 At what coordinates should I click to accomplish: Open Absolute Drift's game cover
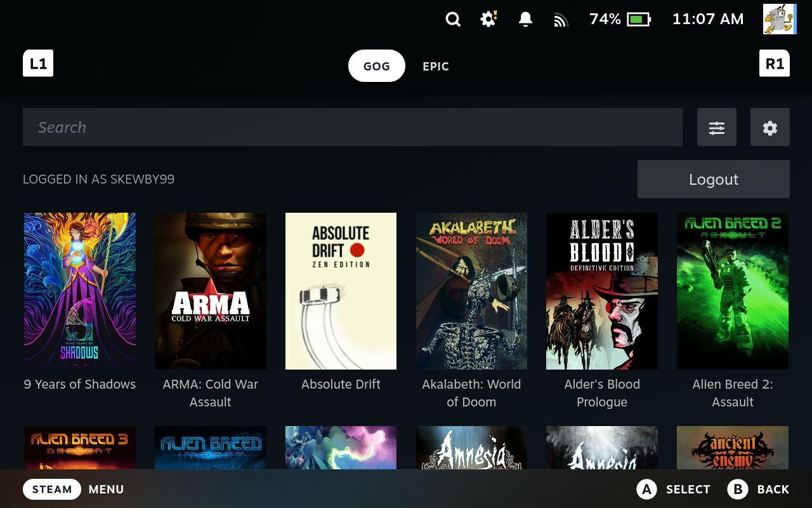[341, 291]
